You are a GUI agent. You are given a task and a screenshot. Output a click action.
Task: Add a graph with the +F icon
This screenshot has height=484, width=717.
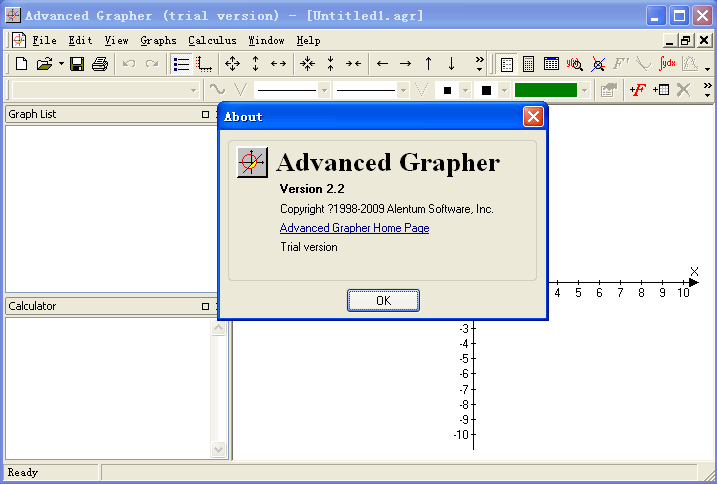[637, 90]
